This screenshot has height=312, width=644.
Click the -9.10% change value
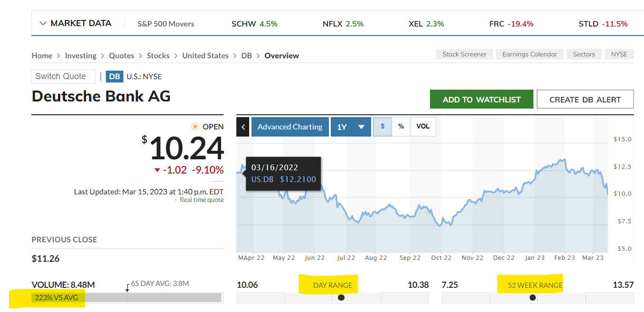[207, 170]
